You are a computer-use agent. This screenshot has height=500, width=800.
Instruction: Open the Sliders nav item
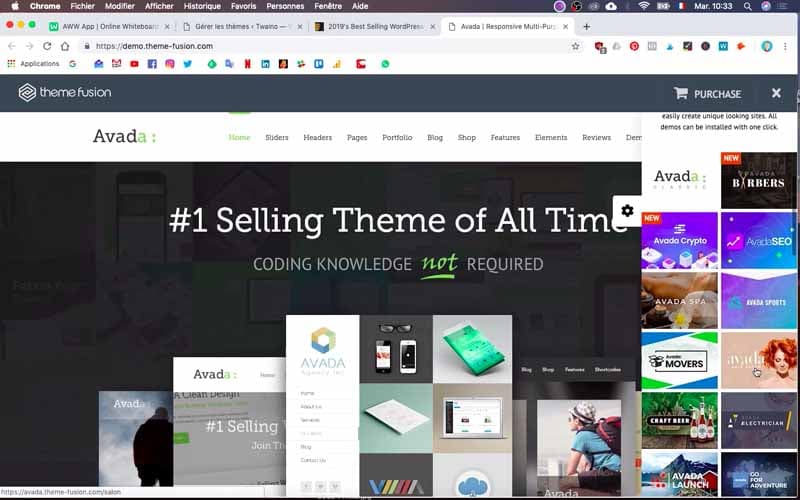(277, 137)
